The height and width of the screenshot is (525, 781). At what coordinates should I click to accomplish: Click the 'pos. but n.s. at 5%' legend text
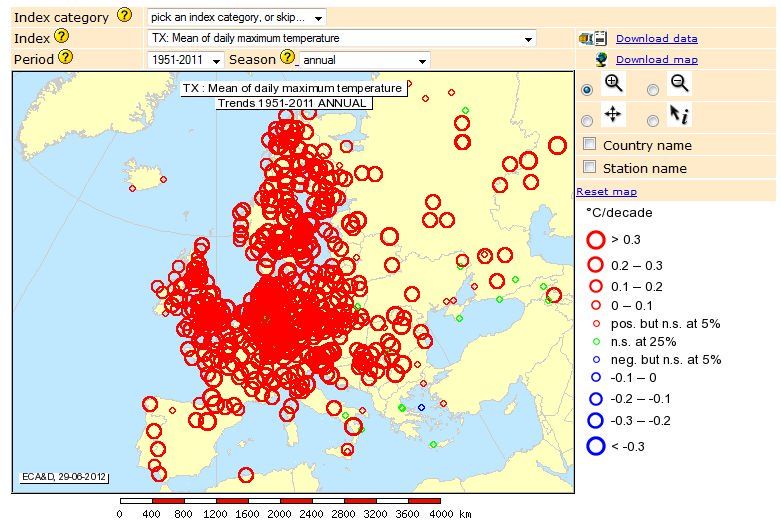point(665,324)
